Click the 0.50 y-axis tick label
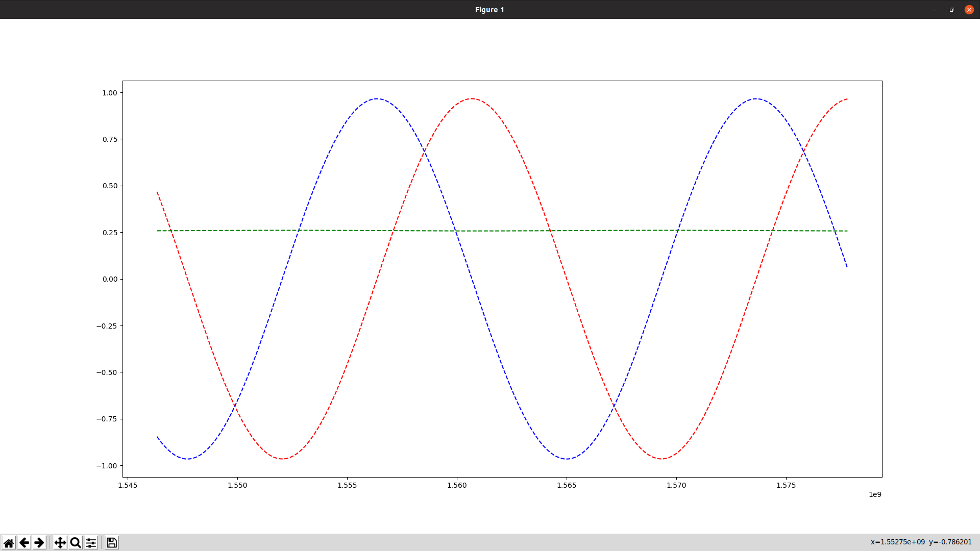The height and width of the screenshot is (551, 980). pyautogui.click(x=110, y=186)
